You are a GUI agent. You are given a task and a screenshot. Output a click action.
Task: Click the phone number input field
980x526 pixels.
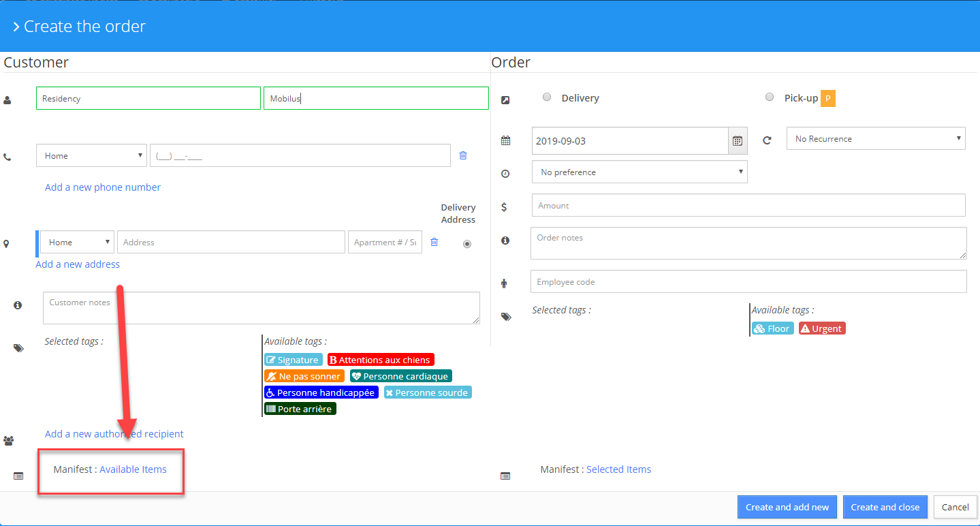click(x=300, y=155)
